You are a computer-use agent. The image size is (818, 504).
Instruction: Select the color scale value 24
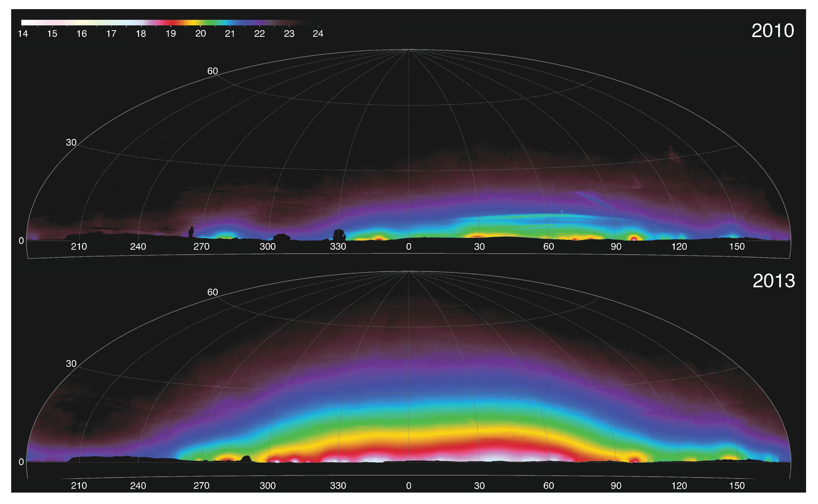[x=318, y=34]
